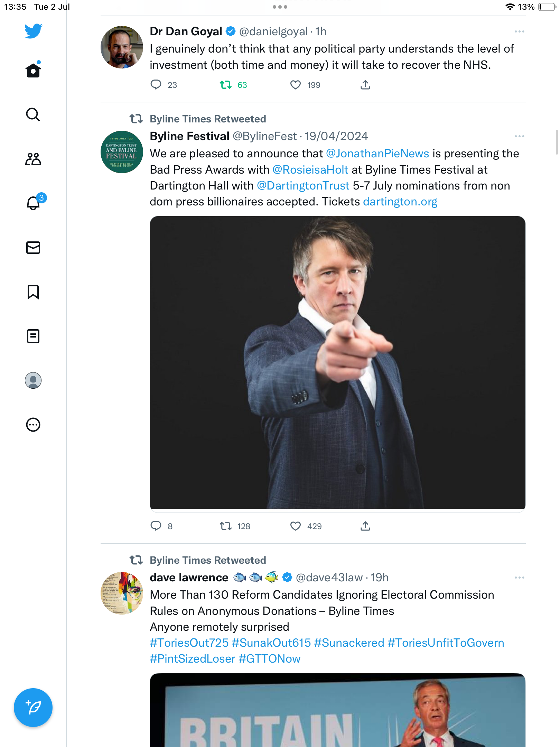Open more options on Dr Dan Goyal's tweet
Screen dimensions: 560x747
[x=519, y=31]
